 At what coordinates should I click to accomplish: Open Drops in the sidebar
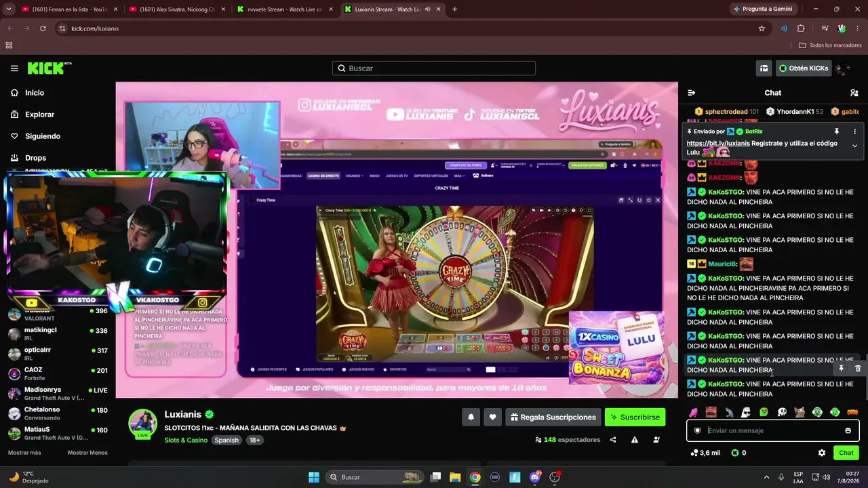(36, 158)
